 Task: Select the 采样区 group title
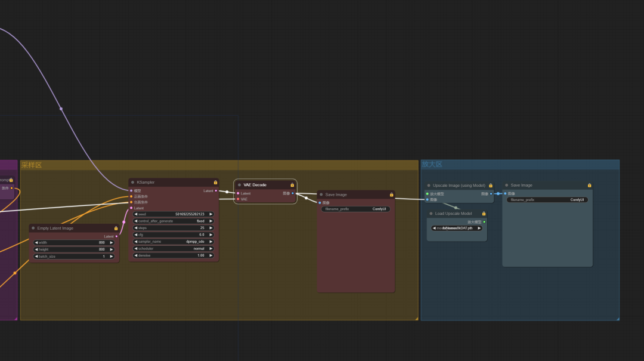[x=32, y=165]
